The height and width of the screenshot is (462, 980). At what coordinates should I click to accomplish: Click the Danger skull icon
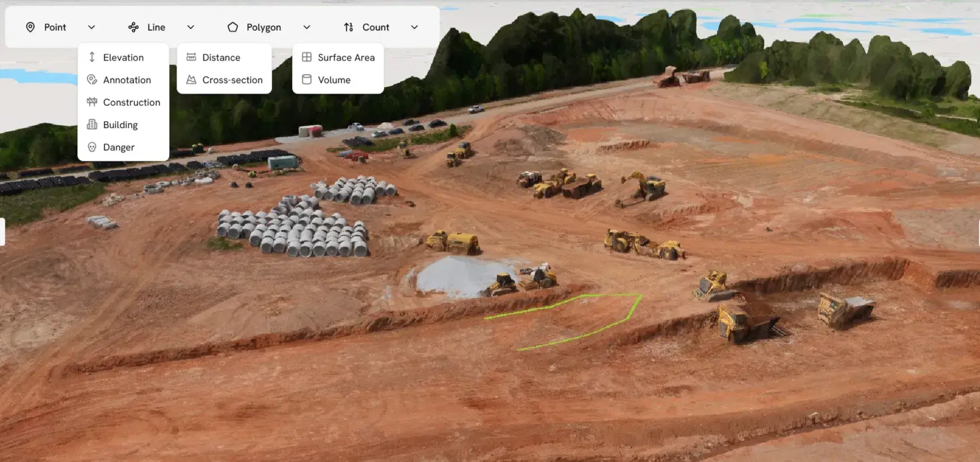[x=92, y=147]
